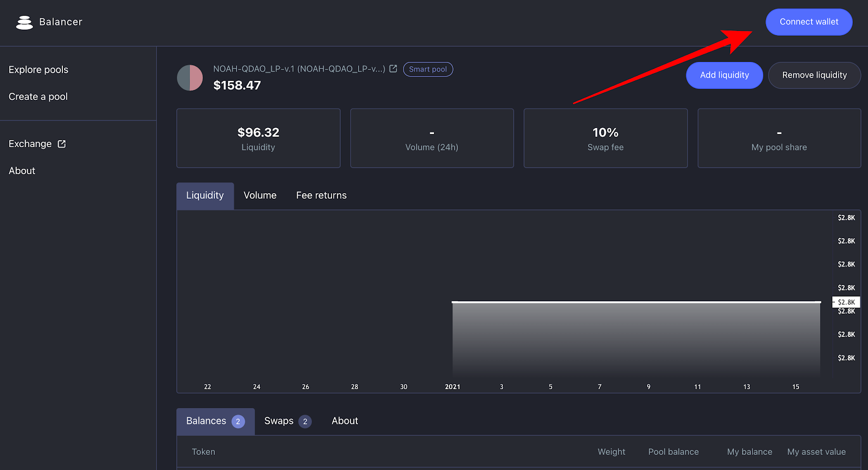Switch to the Swaps tab
Image resolution: width=868 pixels, height=470 pixels.
pyautogui.click(x=288, y=422)
